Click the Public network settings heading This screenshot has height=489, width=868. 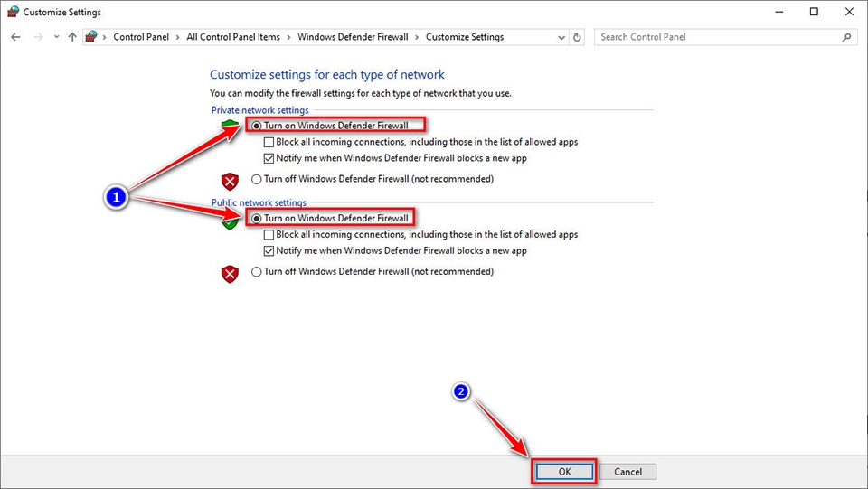(x=259, y=202)
